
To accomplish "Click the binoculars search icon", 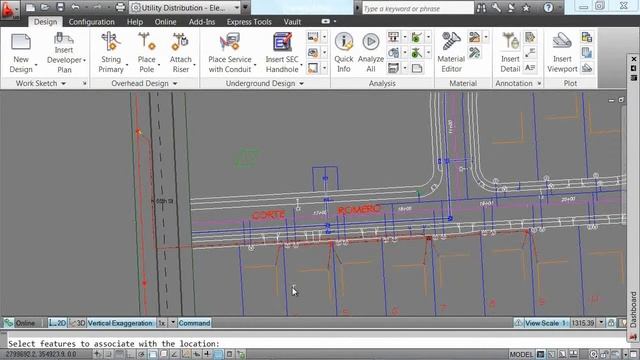I will (481, 7).
